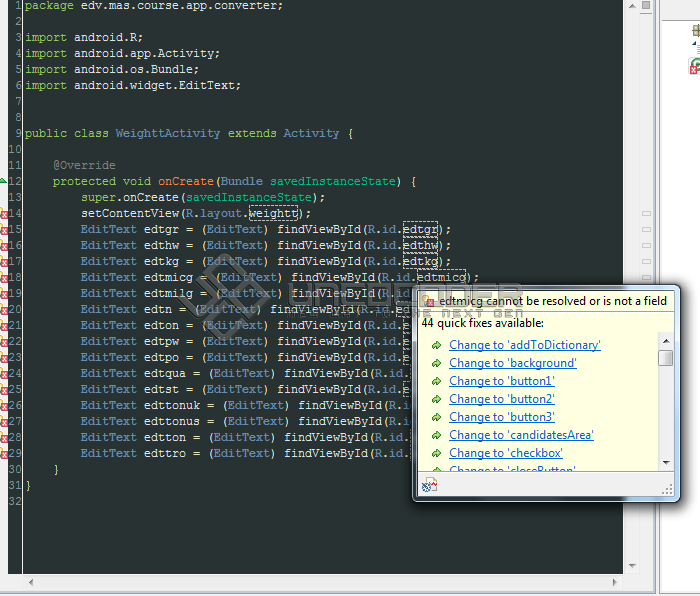Click the error marker on line 26
This screenshot has height=596, width=700.
pyautogui.click(x=4, y=406)
